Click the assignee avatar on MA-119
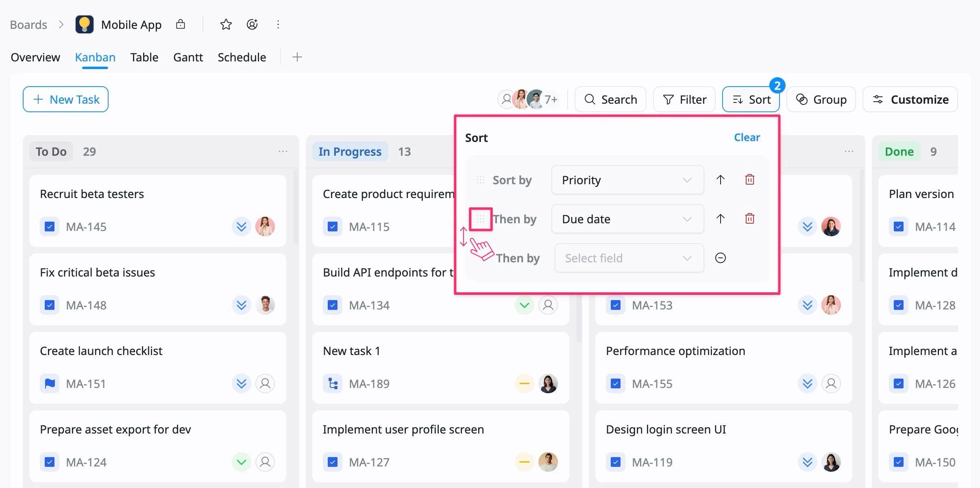Image resolution: width=980 pixels, height=488 pixels. point(831,462)
